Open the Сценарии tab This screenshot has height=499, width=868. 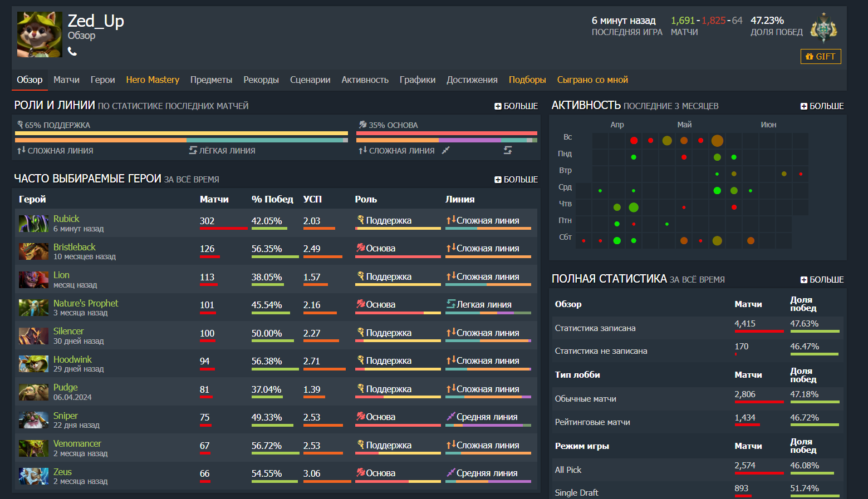(x=310, y=80)
